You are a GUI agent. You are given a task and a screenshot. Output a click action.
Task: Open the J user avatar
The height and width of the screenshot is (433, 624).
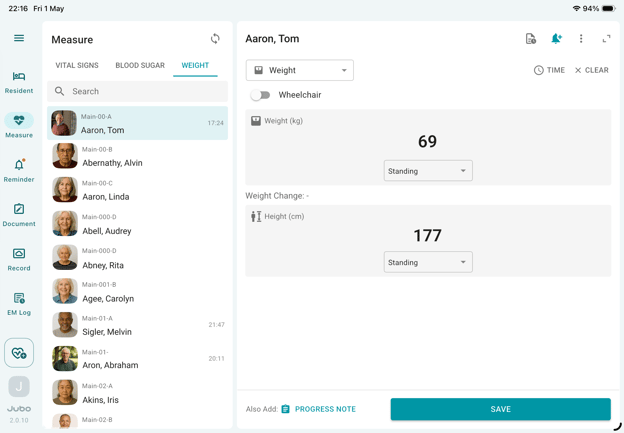coord(19,386)
